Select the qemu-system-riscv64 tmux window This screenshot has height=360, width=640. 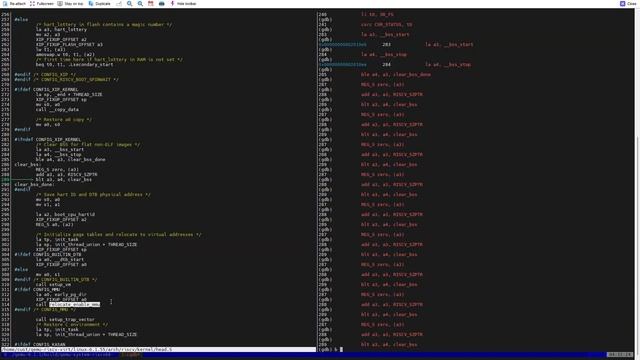(x=58, y=355)
